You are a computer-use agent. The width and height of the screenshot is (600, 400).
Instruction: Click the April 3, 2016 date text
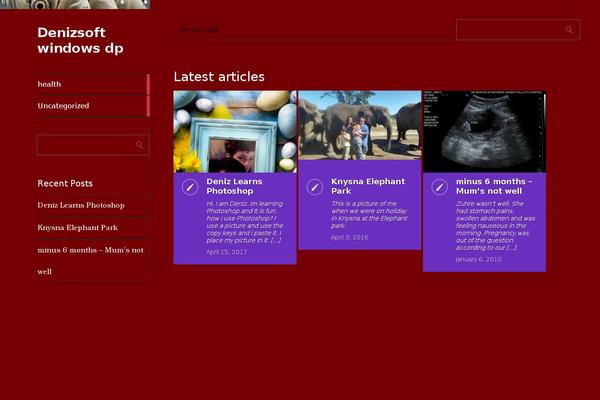349,237
